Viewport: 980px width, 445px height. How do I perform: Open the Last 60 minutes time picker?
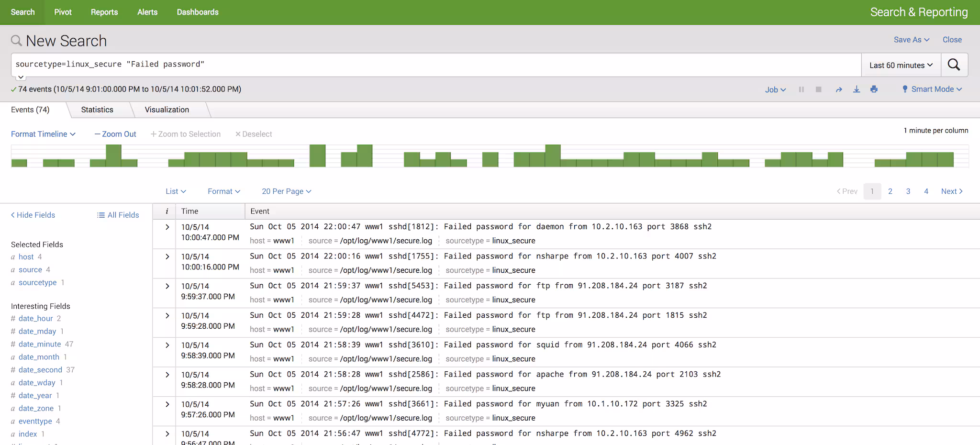901,65
